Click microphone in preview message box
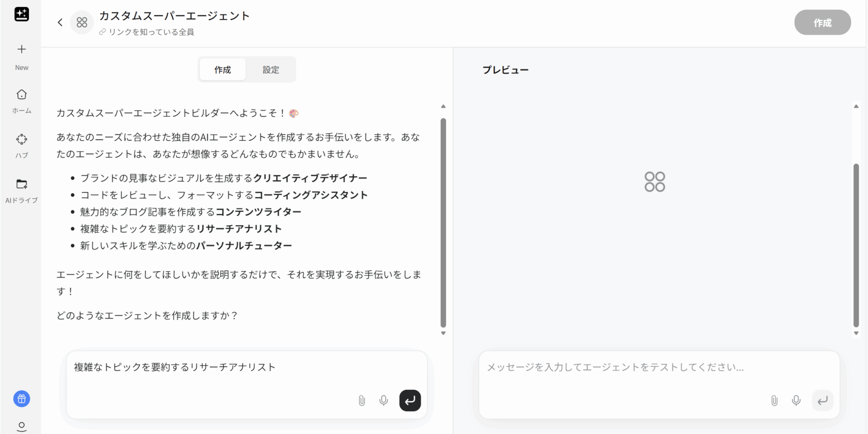Screen dimensions: 868x434 (x=796, y=401)
